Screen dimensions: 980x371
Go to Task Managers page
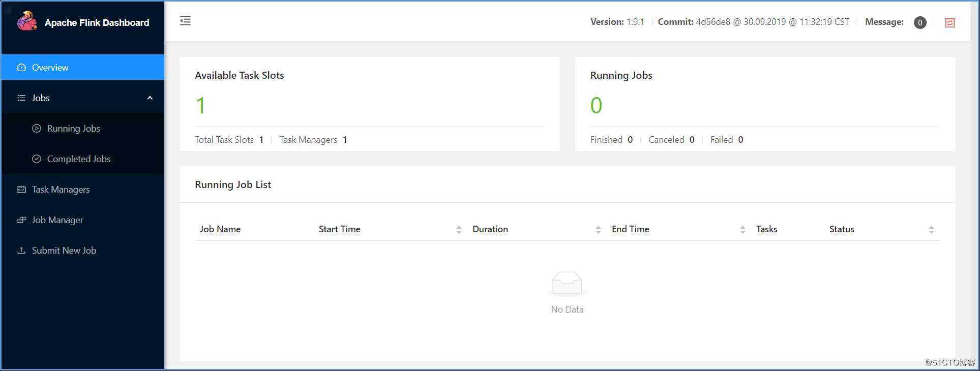[83, 189]
